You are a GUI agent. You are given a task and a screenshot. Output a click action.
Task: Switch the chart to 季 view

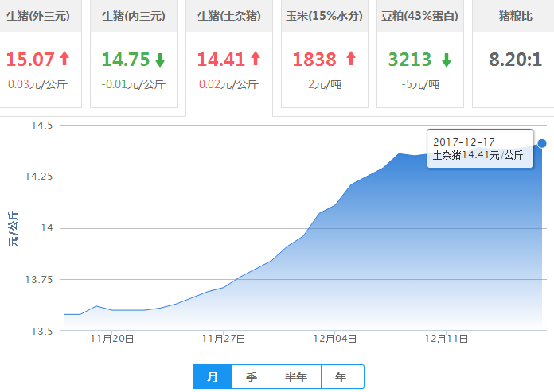252,377
